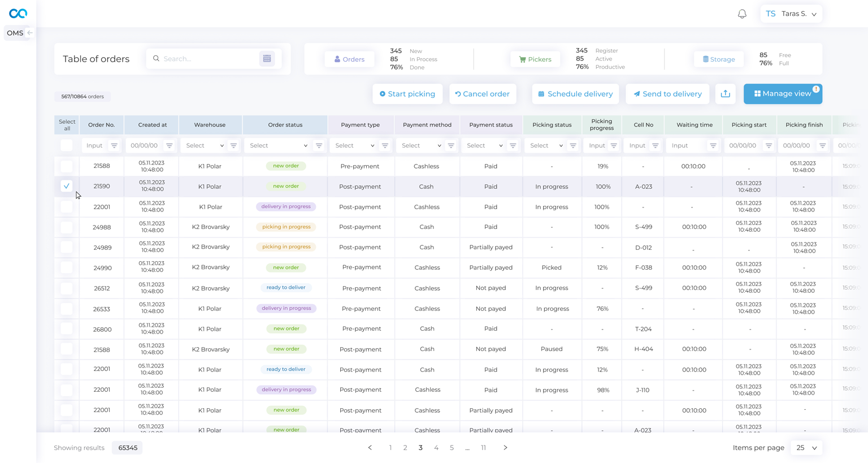Click the Manage view alert badge
Image resolution: width=868 pixels, height=463 pixels.
coord(816,89)
